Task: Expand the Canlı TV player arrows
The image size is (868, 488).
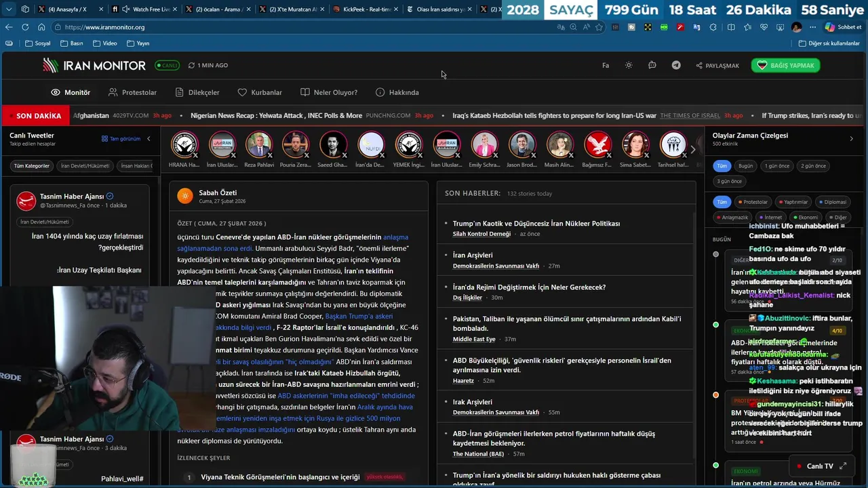Action: [843, 466]
